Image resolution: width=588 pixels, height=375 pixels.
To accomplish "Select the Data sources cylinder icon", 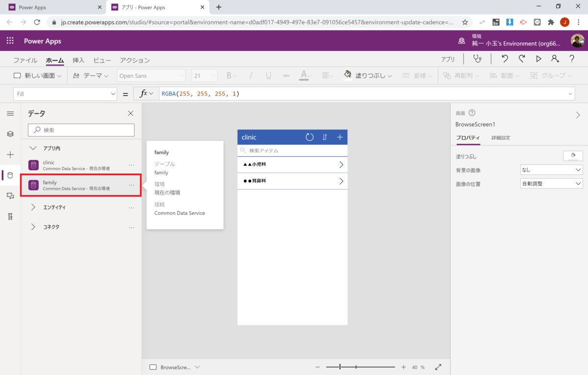I will click(x=10, y=175).
